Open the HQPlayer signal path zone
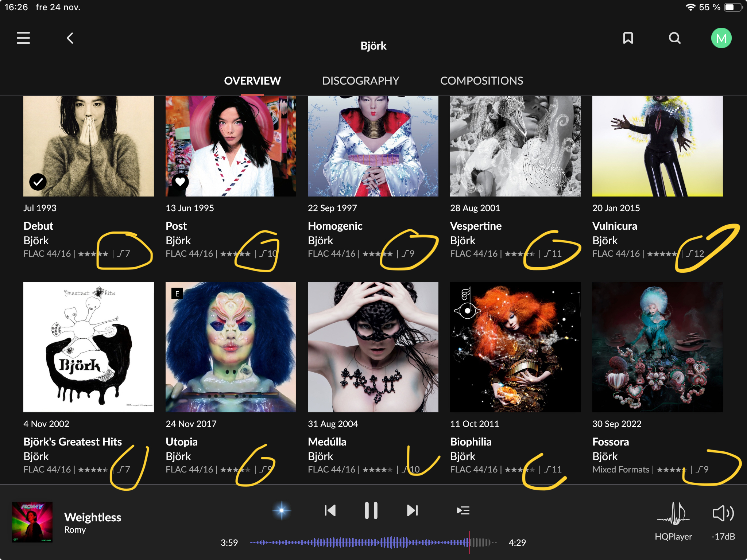Viewport: 747px width, 560px height. pyautogui.click(x=673, y=513)
